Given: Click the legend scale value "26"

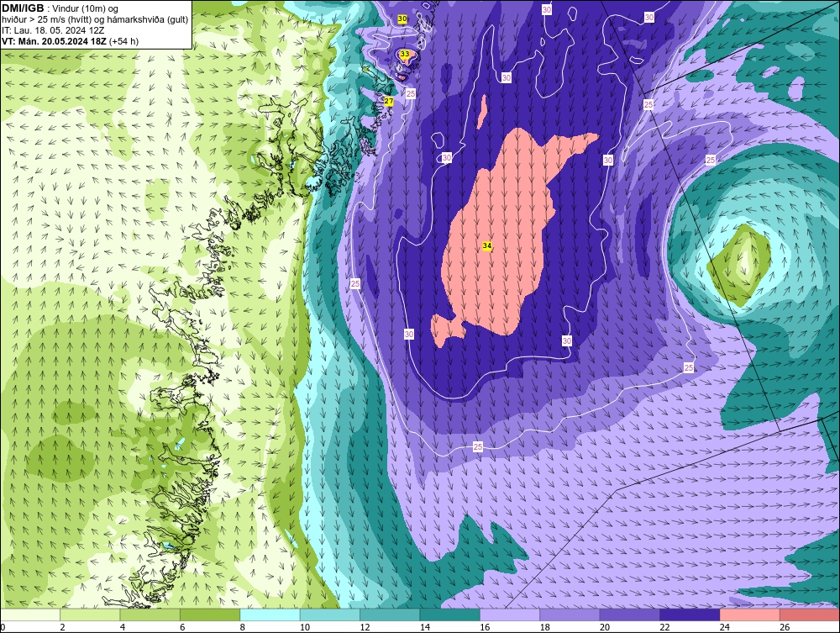Looking at the screenshot, I should coord(785,627).
